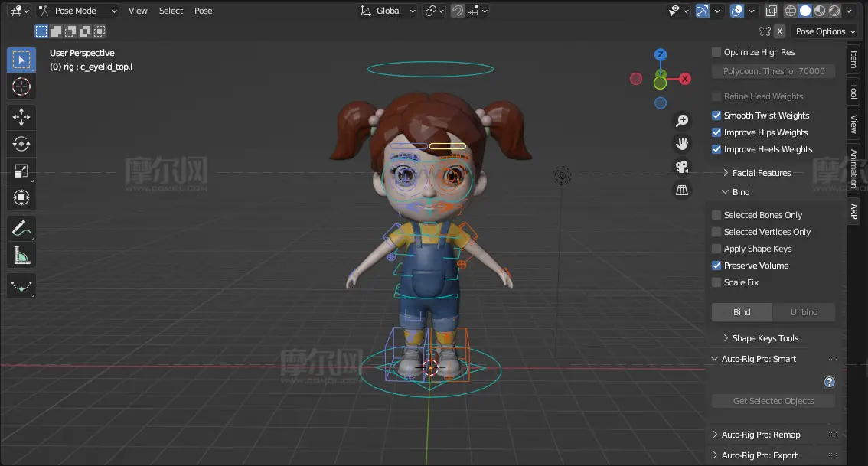Expand Shape Keys Tools section

(765, 338)
